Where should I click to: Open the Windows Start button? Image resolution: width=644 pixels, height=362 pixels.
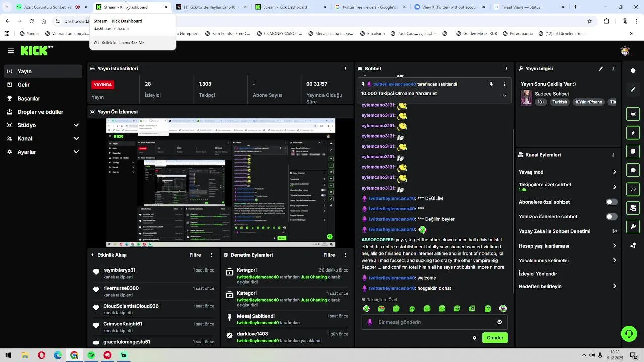coord(8,355)
